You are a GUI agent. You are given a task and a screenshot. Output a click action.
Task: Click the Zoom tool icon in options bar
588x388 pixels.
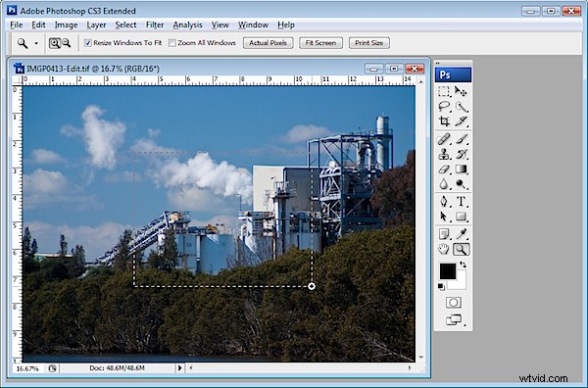pyautogui.click(x=23, y=43)
